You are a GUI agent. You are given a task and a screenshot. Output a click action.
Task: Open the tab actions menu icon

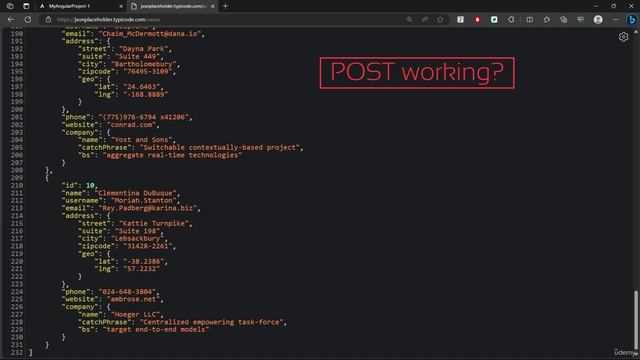click(x=26, y=6)
